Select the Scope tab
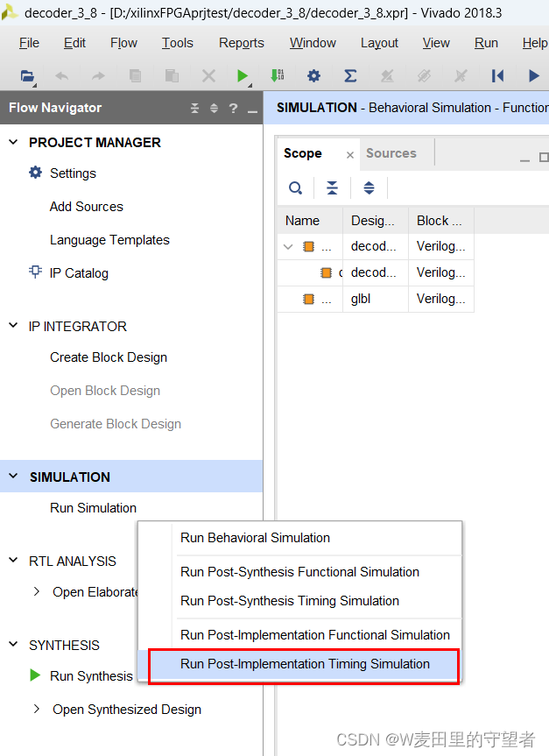This screenshot has height=756, width=549. tap(303, 153)
